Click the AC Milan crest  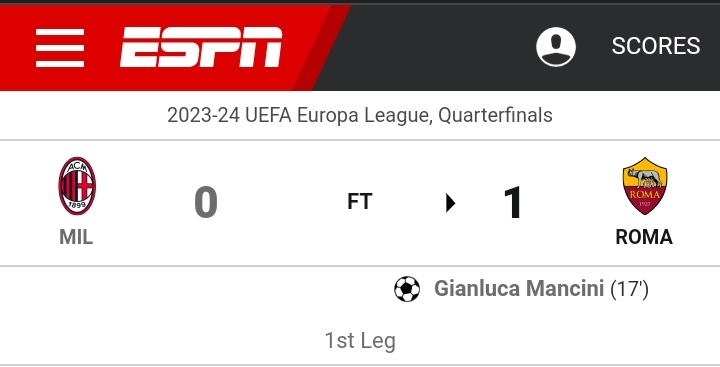coord(77,186)
